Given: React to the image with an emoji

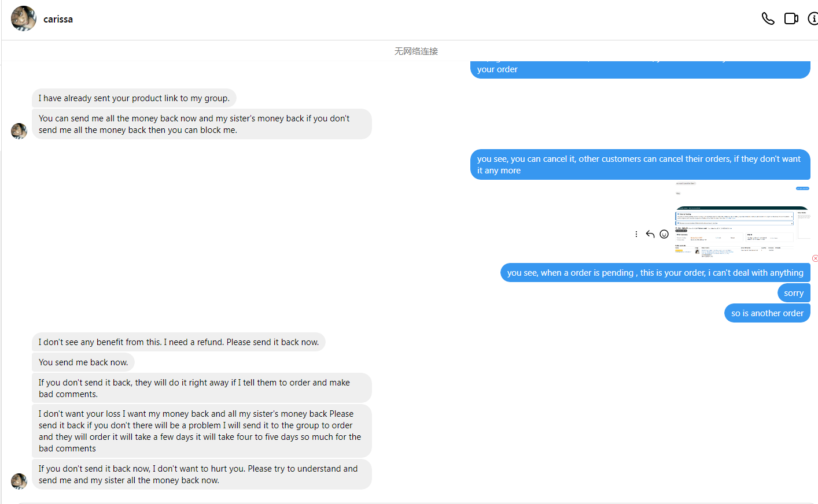Looking at the screenshot, I should click(x=664, y=234).
